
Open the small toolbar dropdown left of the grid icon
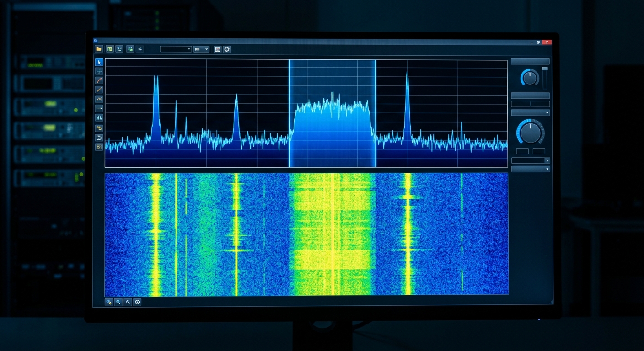pos(202,49)
